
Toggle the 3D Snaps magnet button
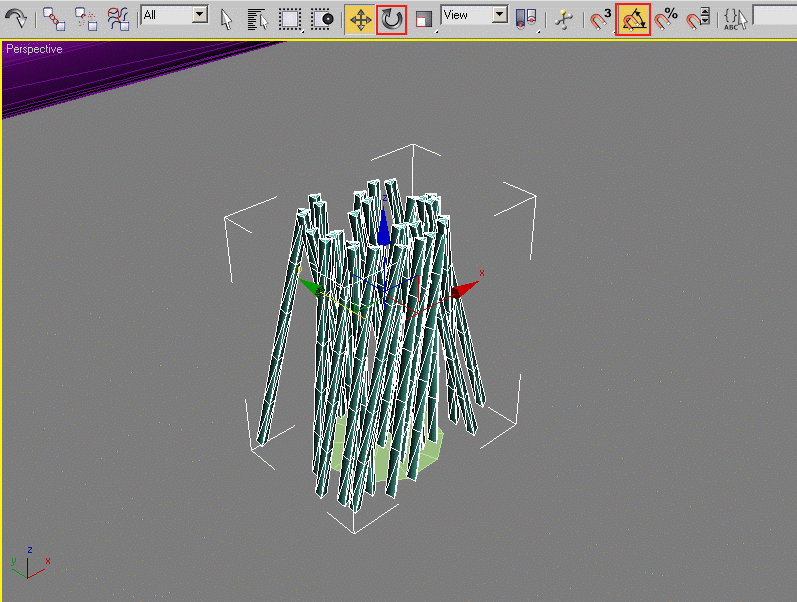600,19
